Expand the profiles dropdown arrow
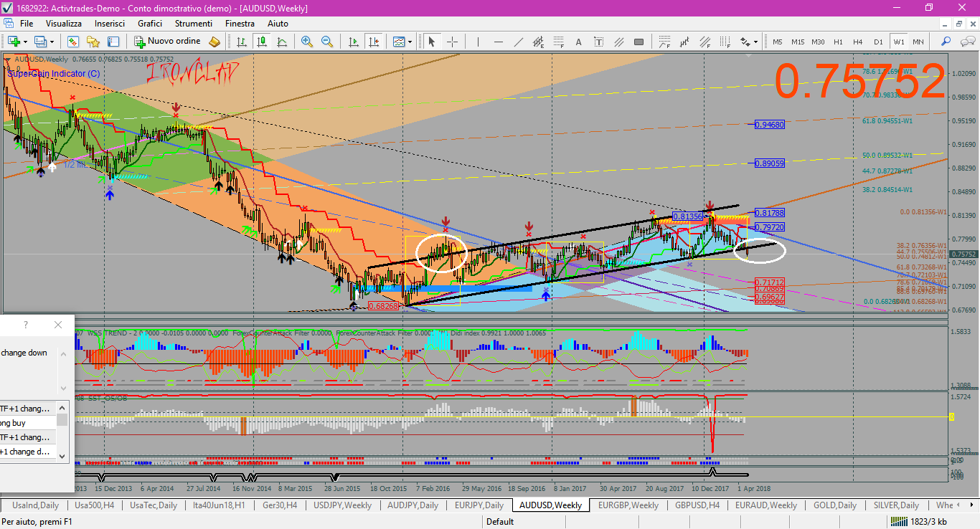Image resolution: width=980 pixels, height=529 pixels. [51, 42]
